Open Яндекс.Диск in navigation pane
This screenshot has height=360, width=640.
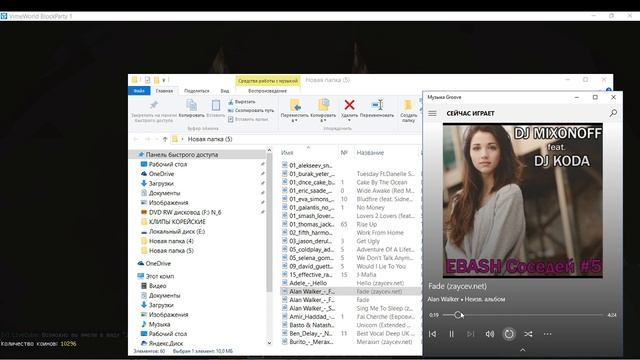pyautogui.click(x=166, y=343)
